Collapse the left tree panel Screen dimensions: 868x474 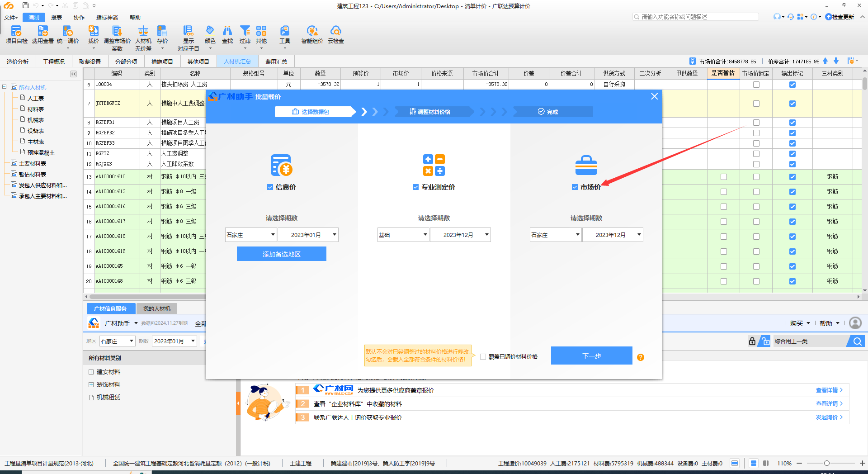pyautogui.click(x=74, y=74)
